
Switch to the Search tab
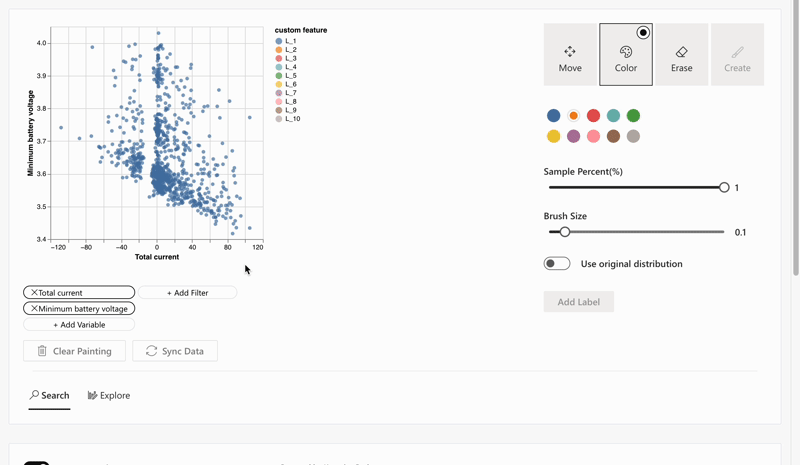(49, 395)
